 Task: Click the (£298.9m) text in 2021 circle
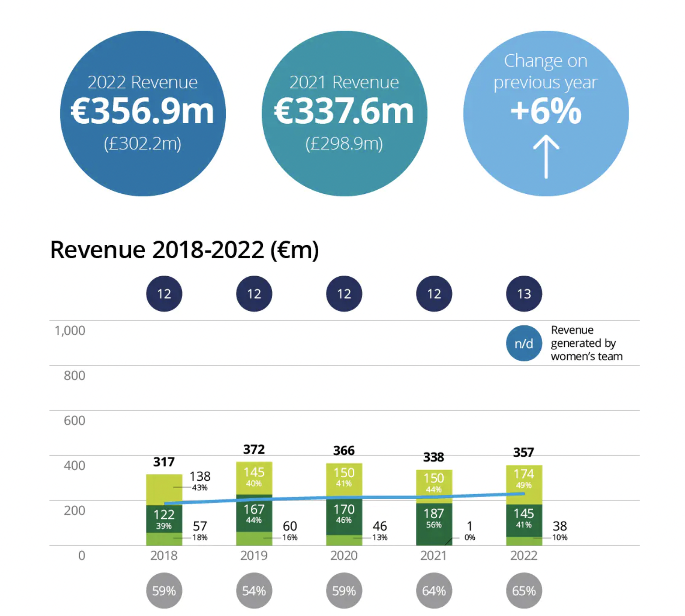click(344, 144)
